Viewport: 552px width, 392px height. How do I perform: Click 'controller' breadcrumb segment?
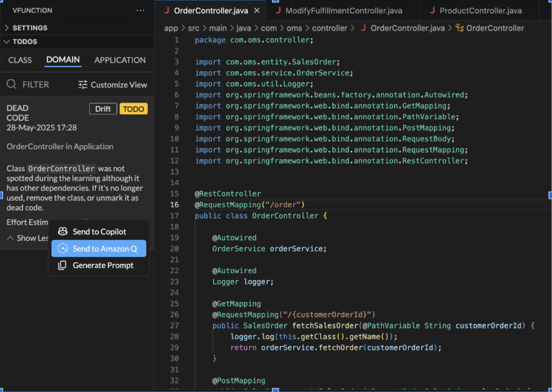click(x=329, y=28)
